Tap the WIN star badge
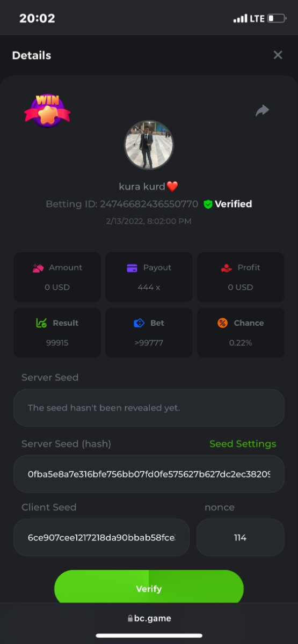The height and width of the screenshot is (644, 298). 47,111
